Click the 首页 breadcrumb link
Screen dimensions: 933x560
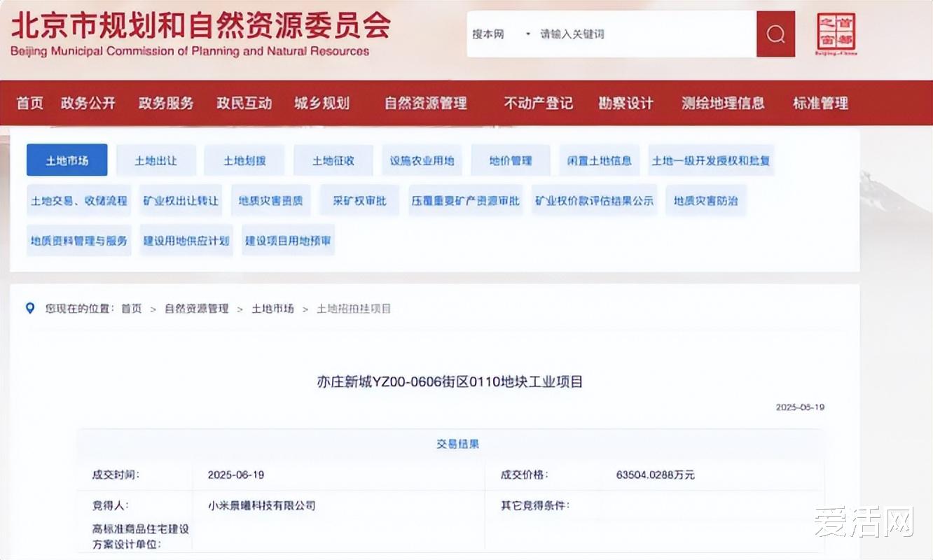[x=133, y=307]
